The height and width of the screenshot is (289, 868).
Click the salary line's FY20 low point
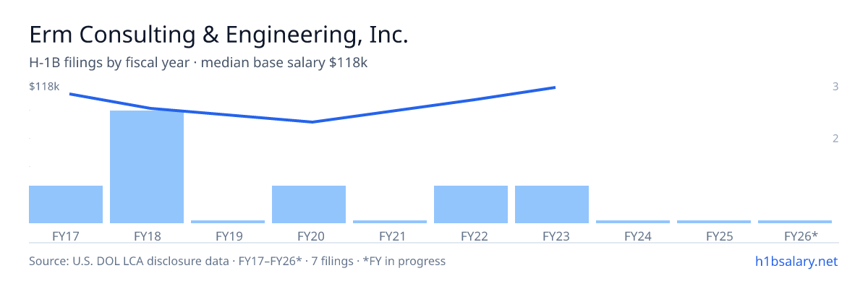312,122
